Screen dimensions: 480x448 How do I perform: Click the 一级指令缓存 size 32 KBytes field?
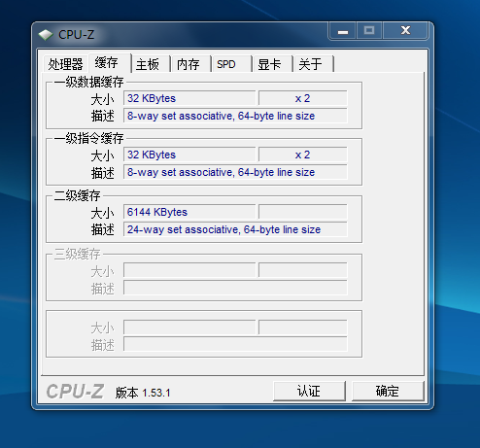point(189,155)
